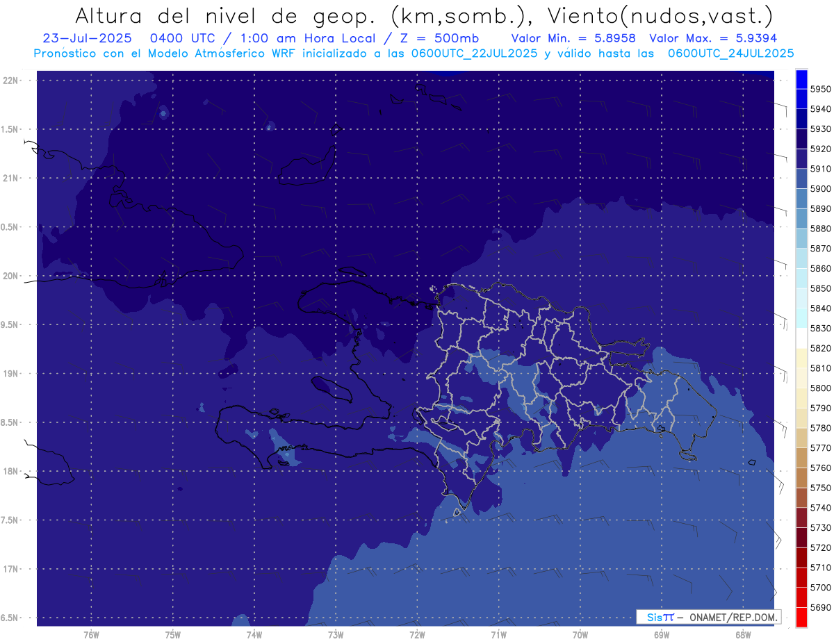Click the '74W' longitude label
This screenshot has height=644, width=834.
(x=254, y=635)
